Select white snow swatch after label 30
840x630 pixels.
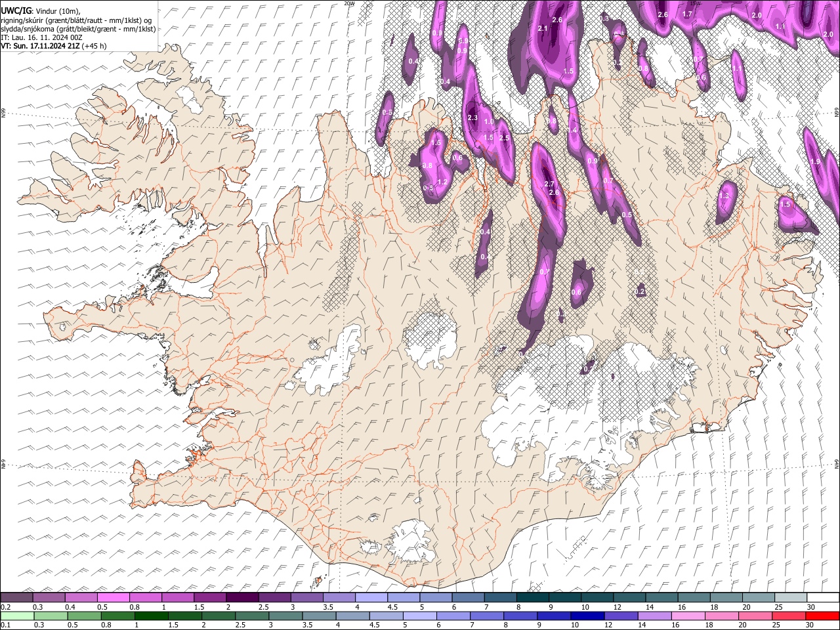[824, 597]
